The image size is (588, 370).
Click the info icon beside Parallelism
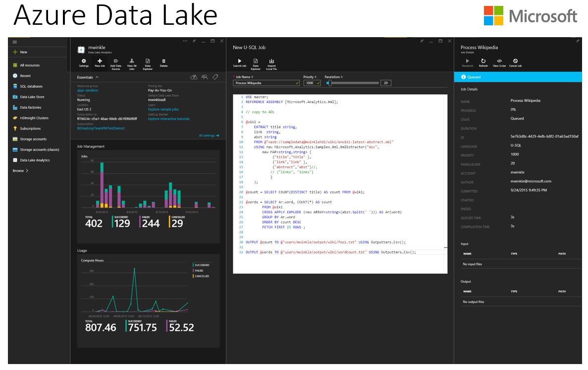coord(342,77)
